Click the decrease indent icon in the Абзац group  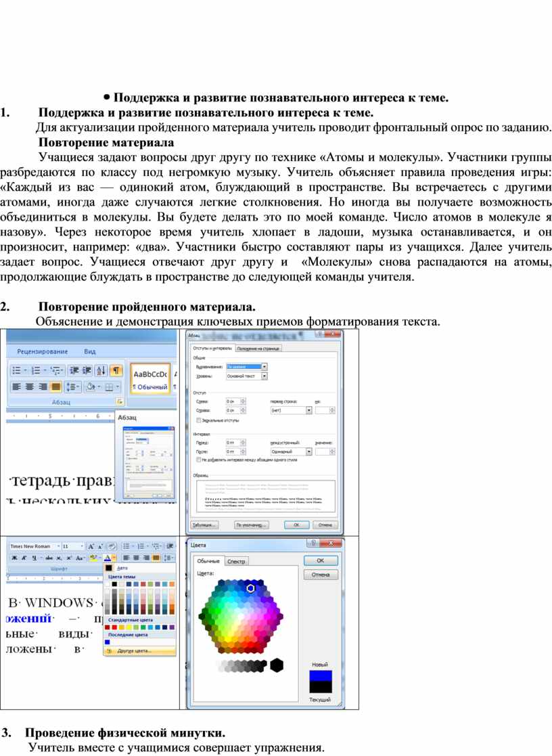pyautogui.click(x=74, y=370)
